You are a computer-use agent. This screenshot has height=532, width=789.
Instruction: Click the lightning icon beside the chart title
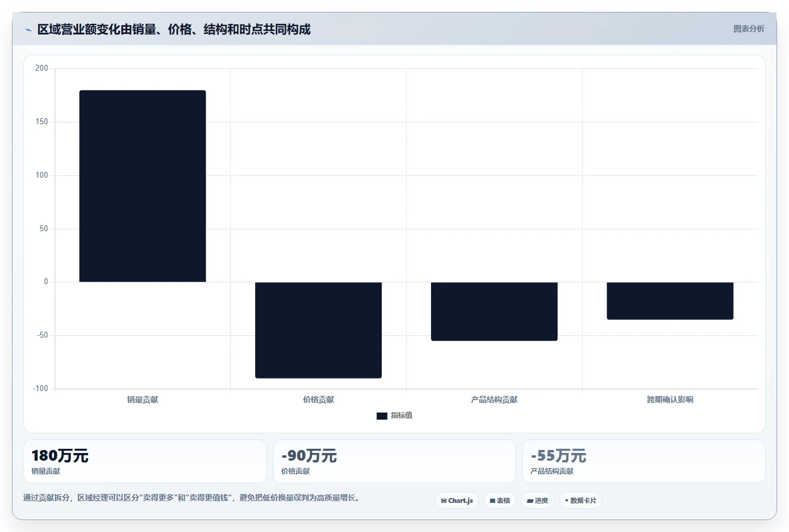coord(28,30)
